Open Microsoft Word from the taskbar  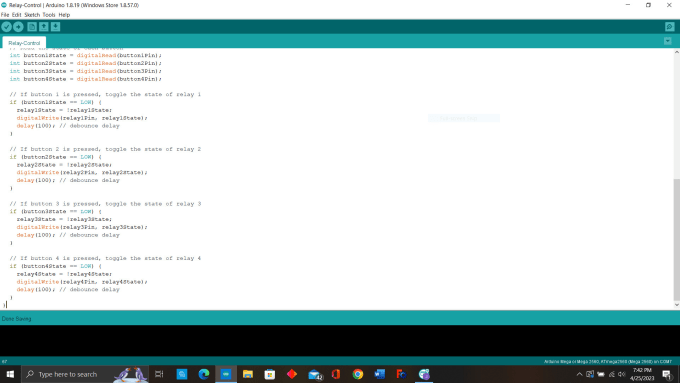[380, 374]
